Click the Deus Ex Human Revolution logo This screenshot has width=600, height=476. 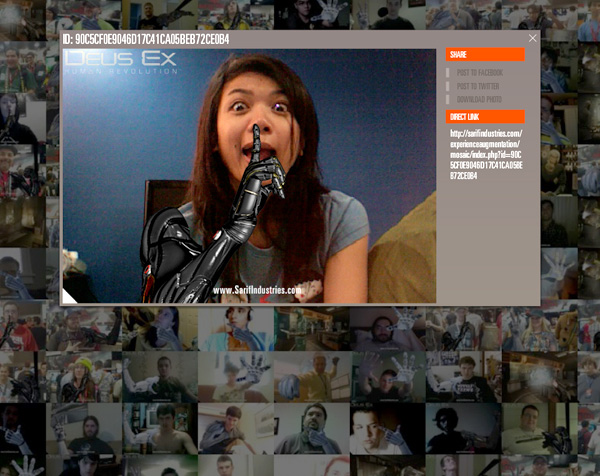121,62
